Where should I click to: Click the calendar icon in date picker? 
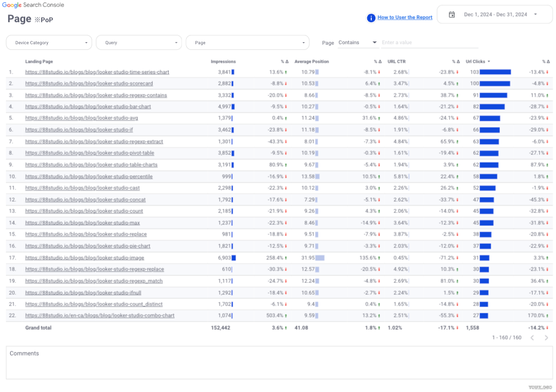(452, 14)
